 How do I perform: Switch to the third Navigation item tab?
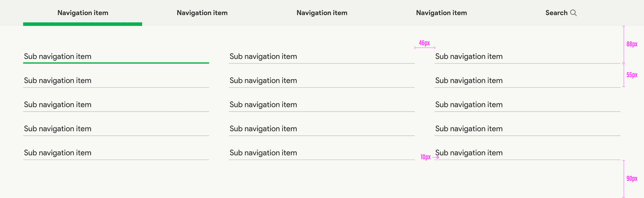322,13
